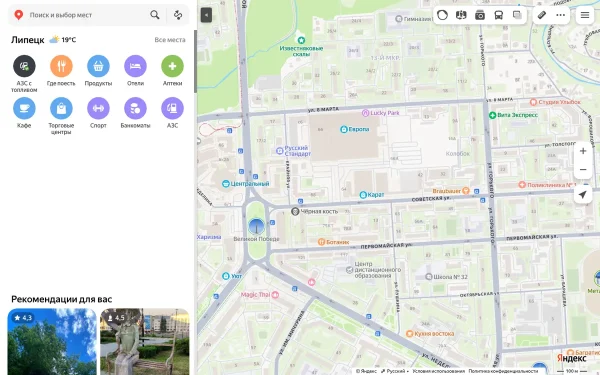Open route builder icon next to search

click(178, 15)
